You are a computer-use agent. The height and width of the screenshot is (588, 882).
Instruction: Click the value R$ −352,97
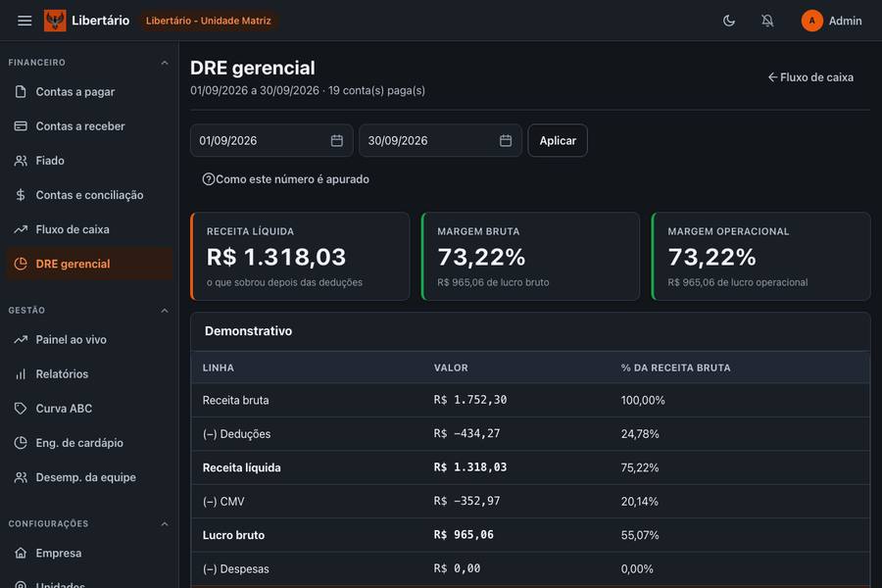point(466,501)
